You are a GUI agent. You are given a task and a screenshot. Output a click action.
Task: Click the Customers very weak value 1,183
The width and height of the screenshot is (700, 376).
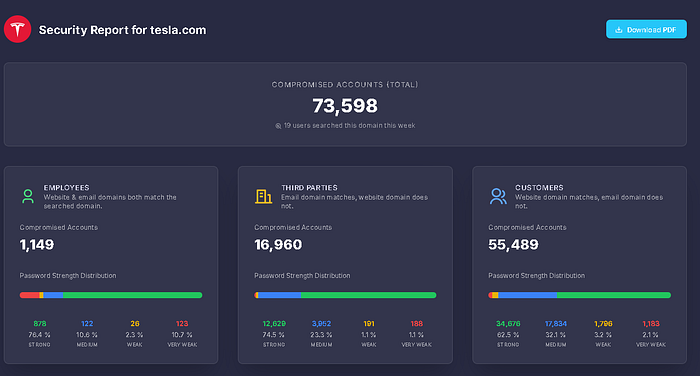651,323
